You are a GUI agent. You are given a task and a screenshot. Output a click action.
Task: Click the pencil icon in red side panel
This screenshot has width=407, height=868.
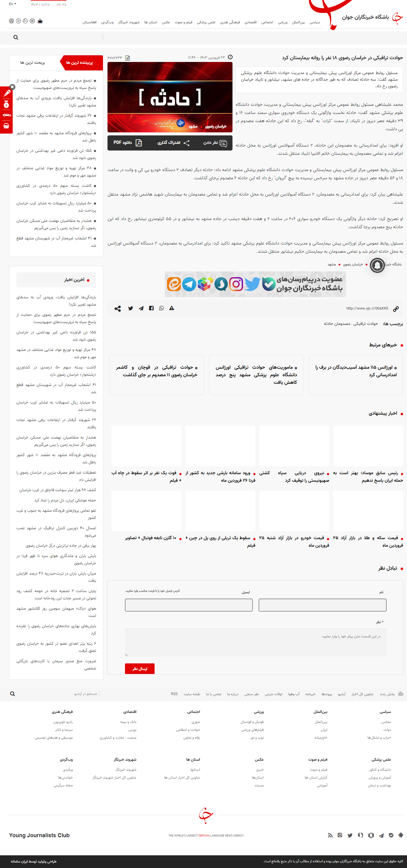click(x=7, y=94)
